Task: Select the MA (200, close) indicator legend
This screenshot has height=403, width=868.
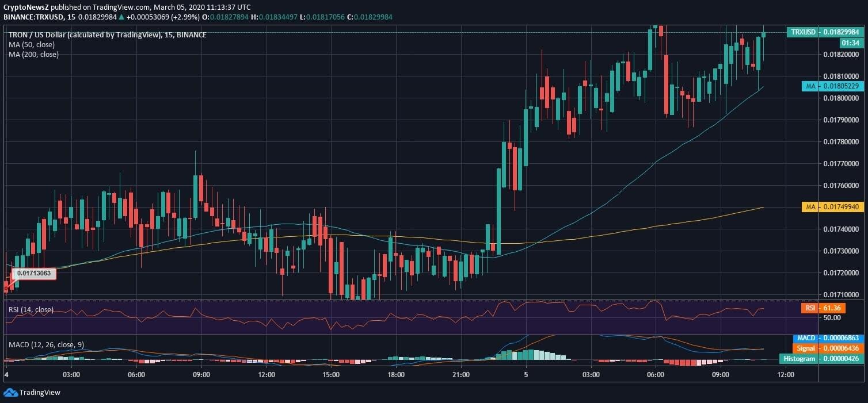Action: pos(34,55)
